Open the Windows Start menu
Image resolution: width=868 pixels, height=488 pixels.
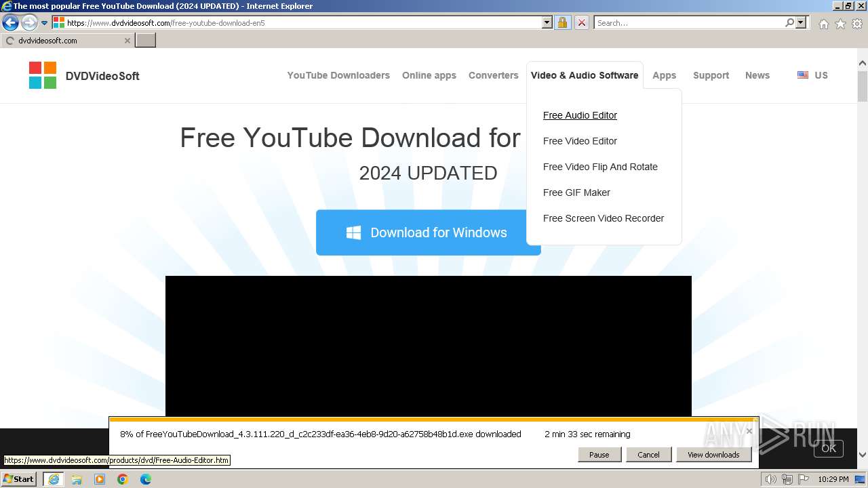click(x=18, y=479)
